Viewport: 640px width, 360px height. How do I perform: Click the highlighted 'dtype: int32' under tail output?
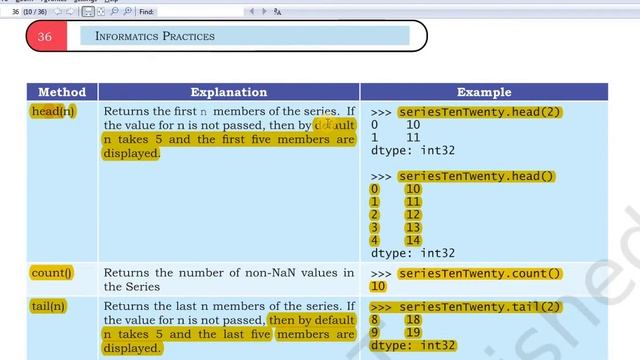tap(413, 345)
